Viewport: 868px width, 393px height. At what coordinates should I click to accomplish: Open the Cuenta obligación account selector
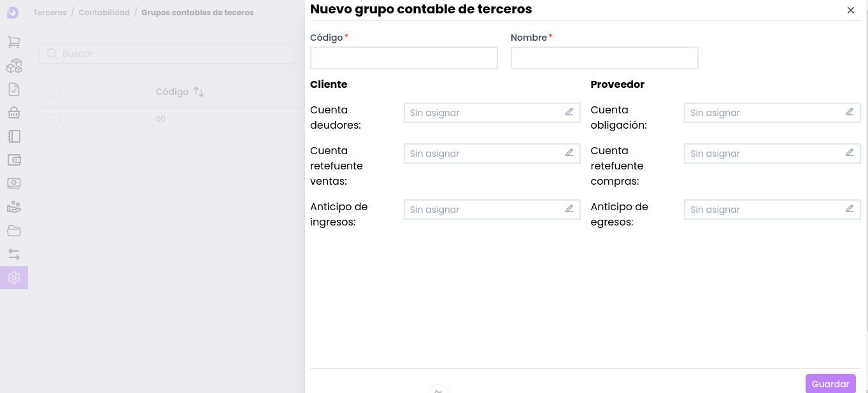click(771, 113)
